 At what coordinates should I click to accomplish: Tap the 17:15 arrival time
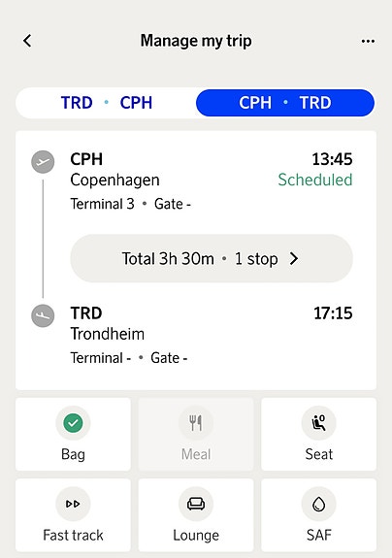333,313
